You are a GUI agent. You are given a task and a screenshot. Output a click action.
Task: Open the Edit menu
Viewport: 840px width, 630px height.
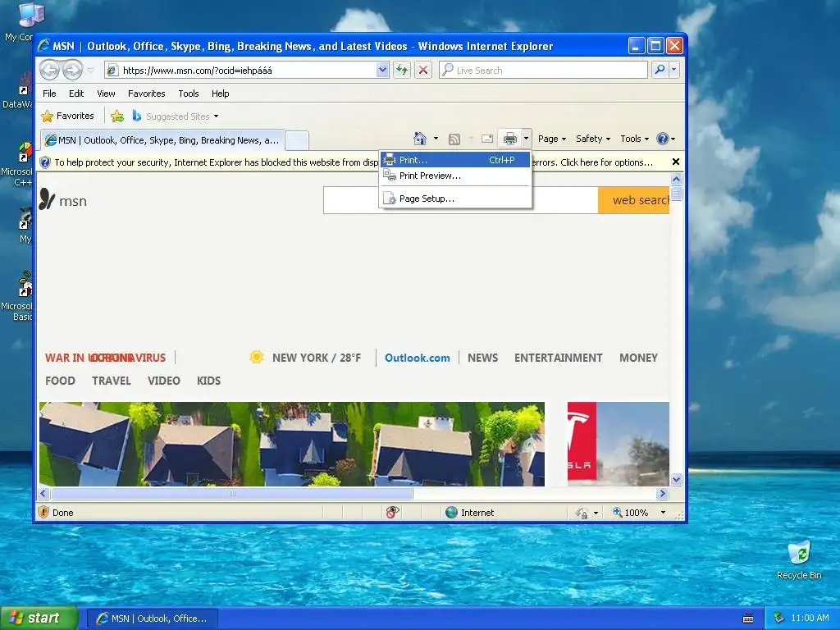pyautogui.click(x=76, y=94)
